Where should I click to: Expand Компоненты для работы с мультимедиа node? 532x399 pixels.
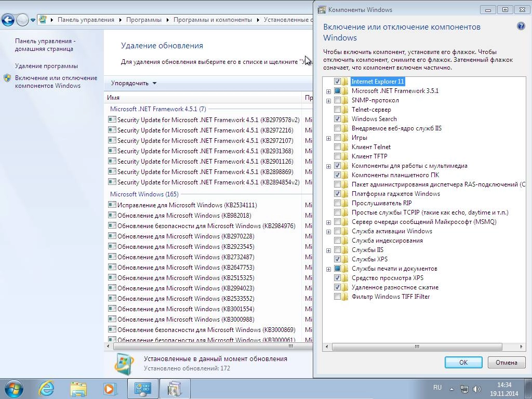(x=328, y=166)
